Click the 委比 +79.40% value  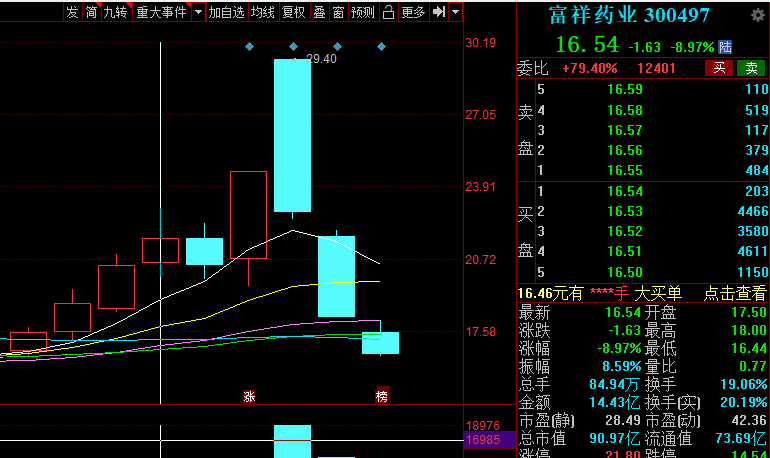point(589,68)
